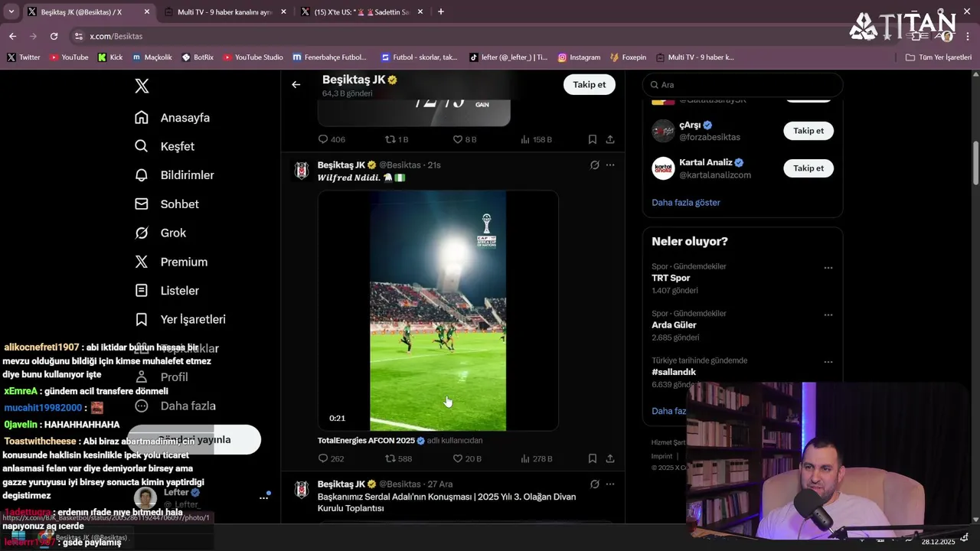Open the BotRix bookmark
This screenshot has height=551, width=980.
pos(198,57)
